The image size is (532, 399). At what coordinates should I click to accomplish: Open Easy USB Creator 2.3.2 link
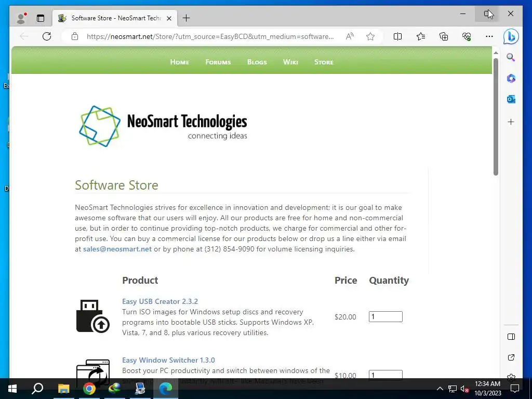coord(160,301)
